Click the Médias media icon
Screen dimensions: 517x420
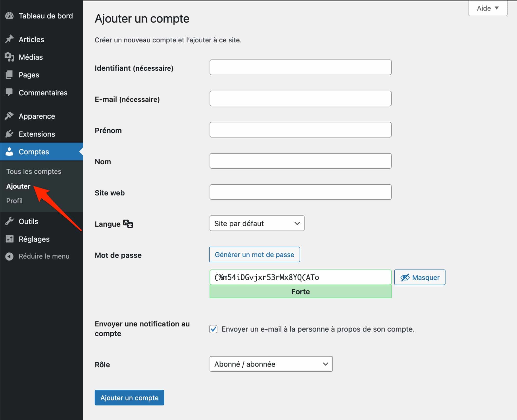click(x=9, y=57)
